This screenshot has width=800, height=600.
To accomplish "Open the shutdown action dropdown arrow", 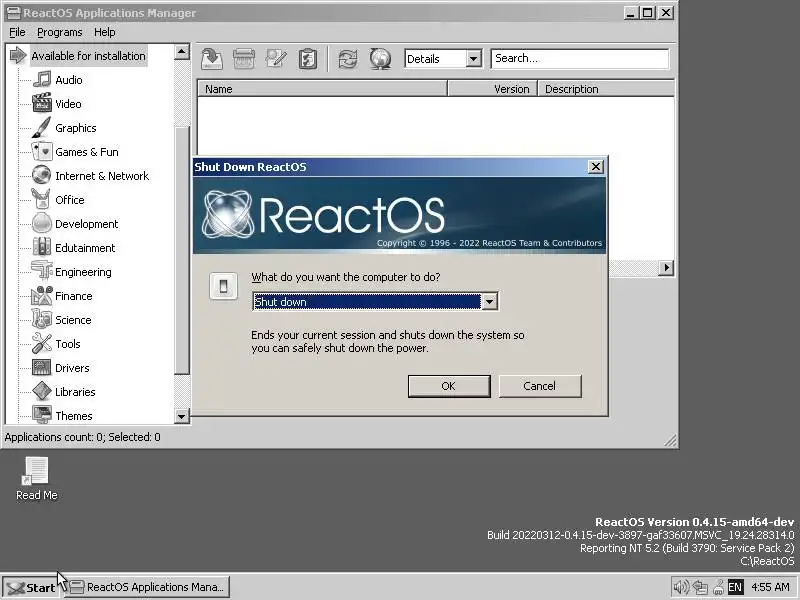I will 489,302.
